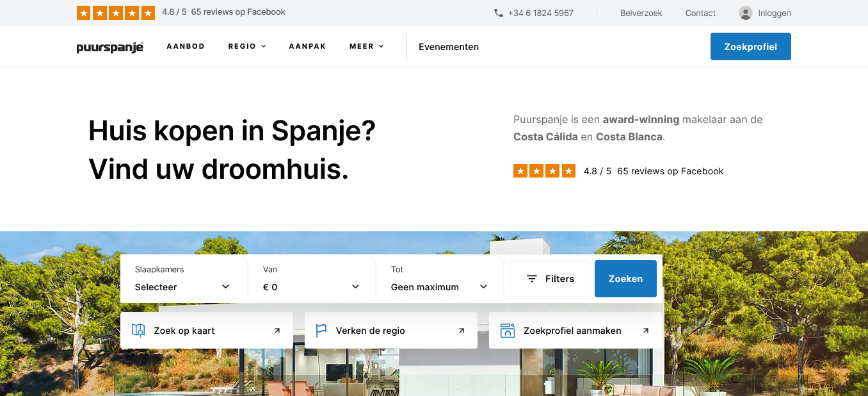Click the blue Zoekprofiel button

point(751,47)
